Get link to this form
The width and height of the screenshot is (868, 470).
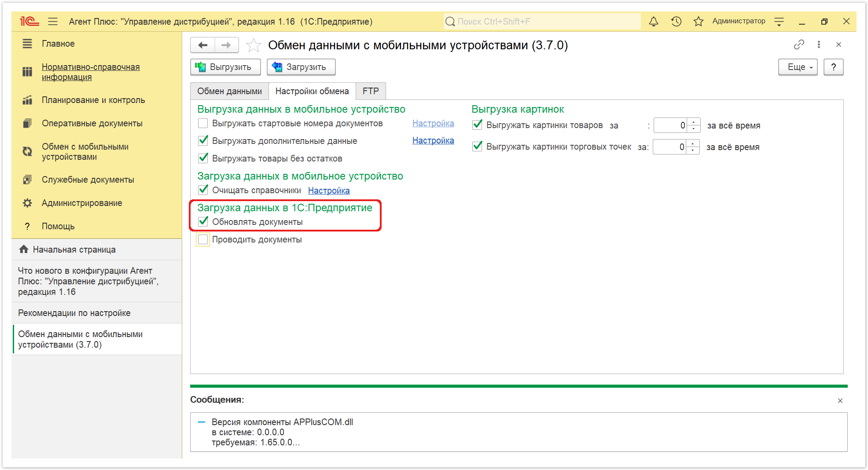coord(799,44)
